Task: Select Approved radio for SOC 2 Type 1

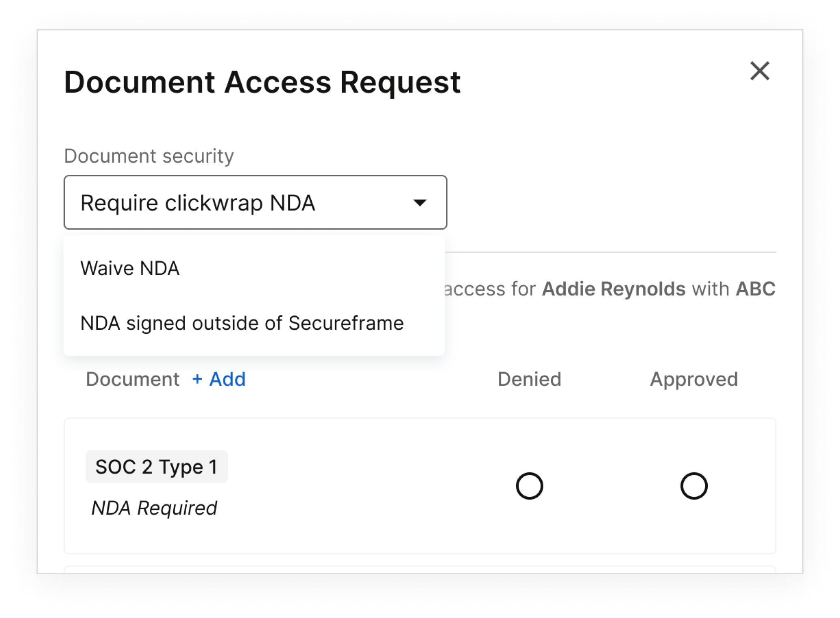Action: click(x=694, y=485)
